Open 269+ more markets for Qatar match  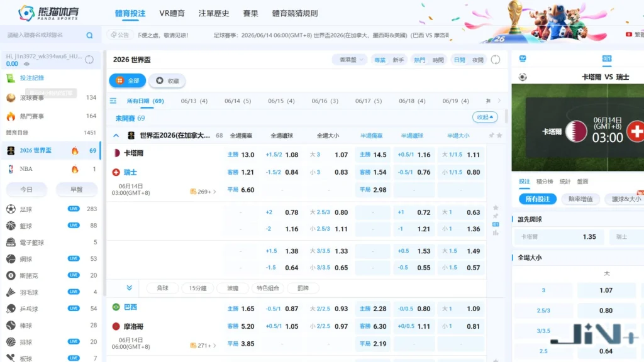click(x=203, y=191)
